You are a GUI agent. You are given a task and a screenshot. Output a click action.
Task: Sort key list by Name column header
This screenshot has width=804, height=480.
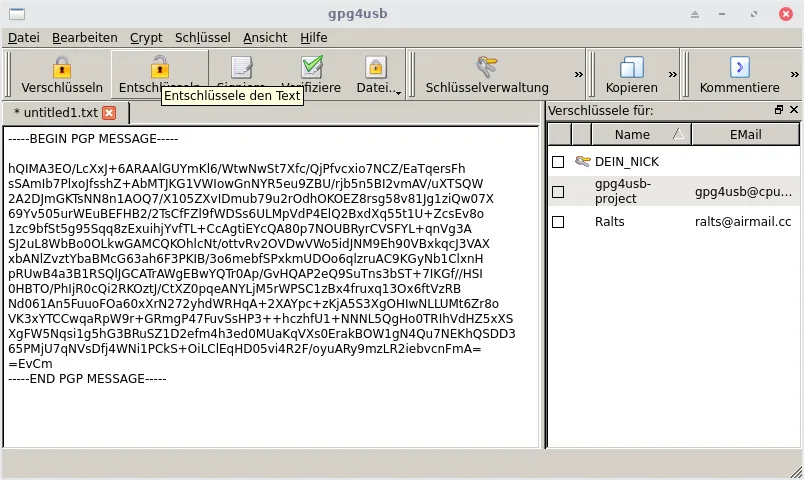[x=641, y=134]
